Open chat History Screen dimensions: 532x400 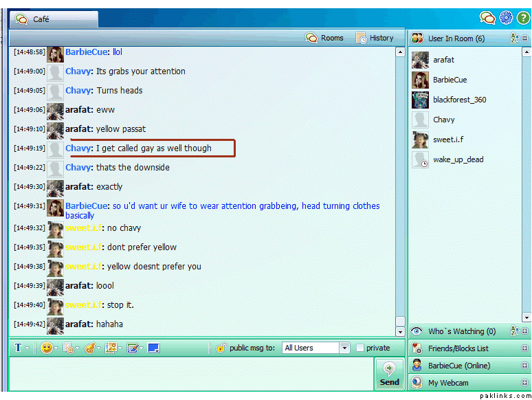pyautogui.click(x=375, y=38)
